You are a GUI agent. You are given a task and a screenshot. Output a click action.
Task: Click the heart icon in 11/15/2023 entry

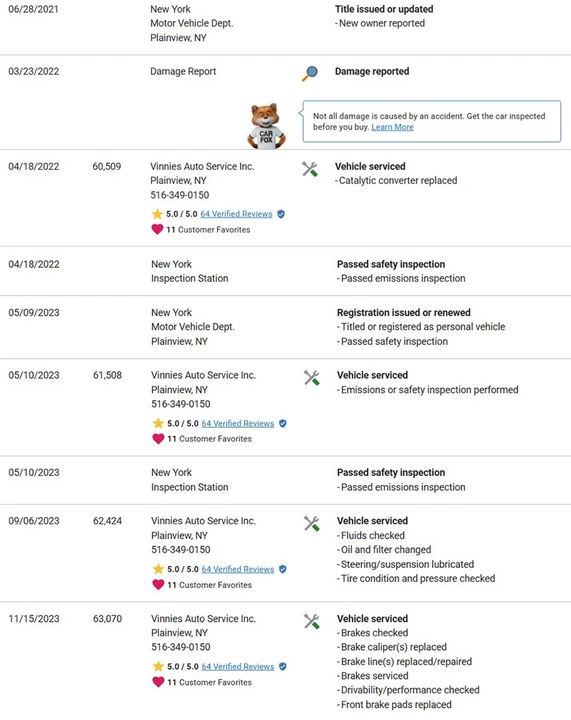[x=158, y=682]
